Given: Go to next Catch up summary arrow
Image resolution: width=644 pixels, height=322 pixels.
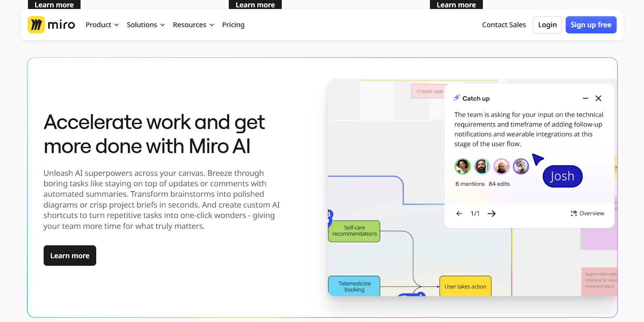Looking at the screenshot, I should (x=491, y=213).
